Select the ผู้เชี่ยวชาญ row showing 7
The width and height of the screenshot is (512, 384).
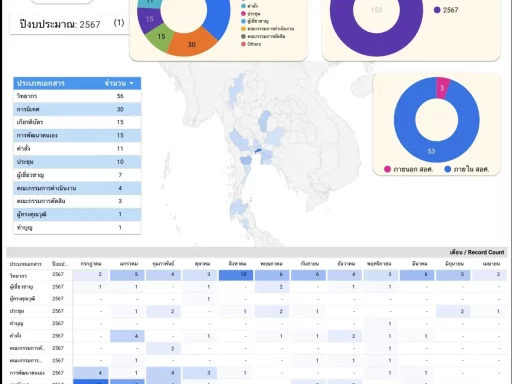click(77, 175)
